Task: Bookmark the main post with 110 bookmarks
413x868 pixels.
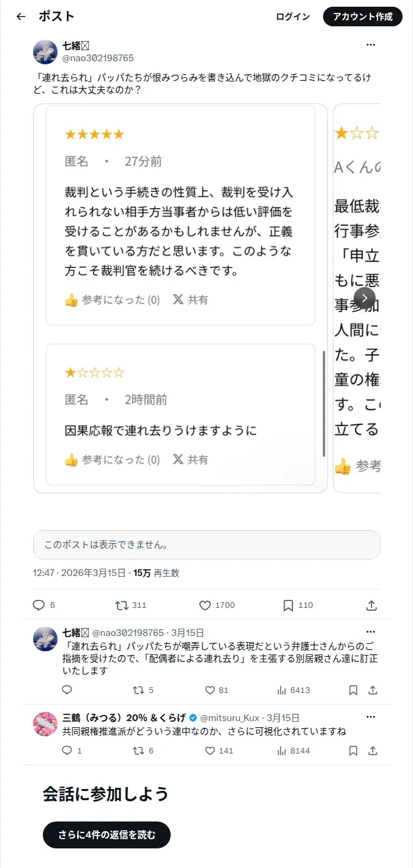Action: click(298, 605)
